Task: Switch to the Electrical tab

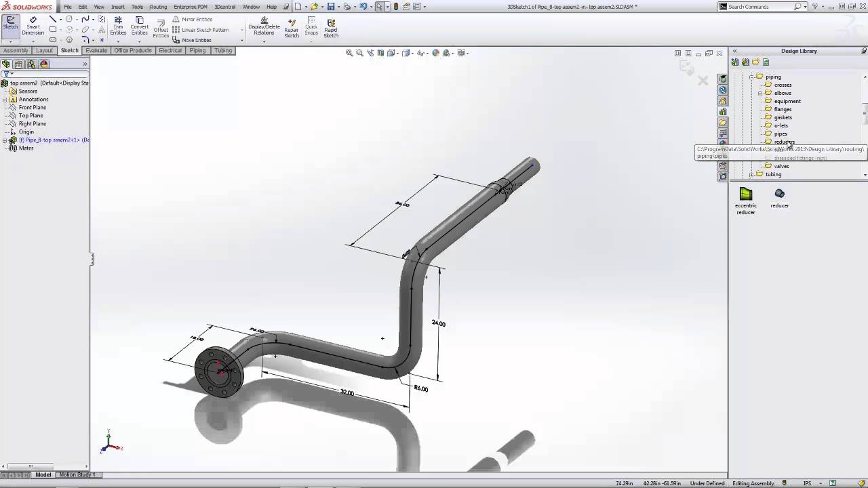Action: click(170, 51)
